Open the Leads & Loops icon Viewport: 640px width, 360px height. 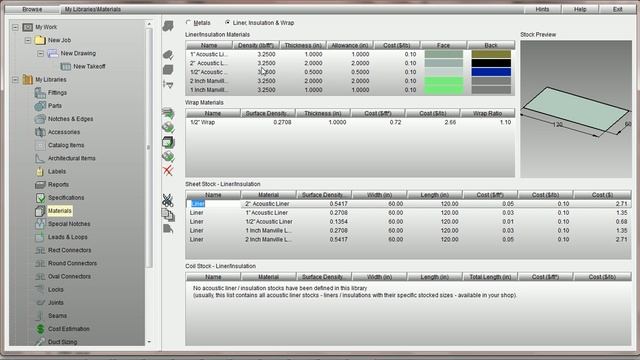click(x=40, y=237)
